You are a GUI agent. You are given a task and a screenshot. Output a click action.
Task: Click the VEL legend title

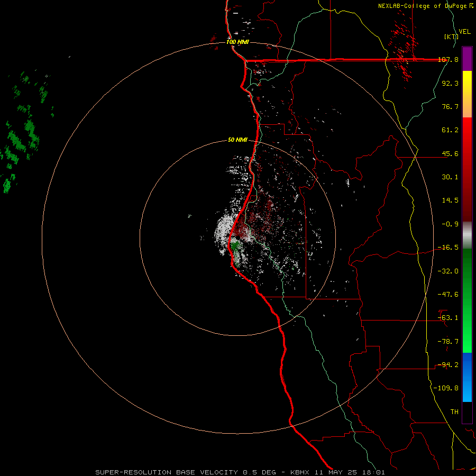(464, 32)
